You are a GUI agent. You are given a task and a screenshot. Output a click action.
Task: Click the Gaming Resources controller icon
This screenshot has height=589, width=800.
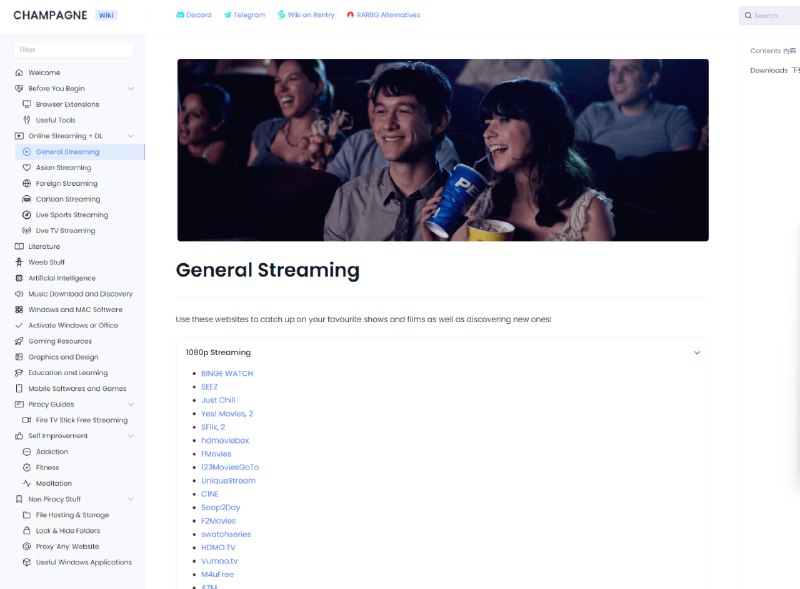[x=19, y=341]
